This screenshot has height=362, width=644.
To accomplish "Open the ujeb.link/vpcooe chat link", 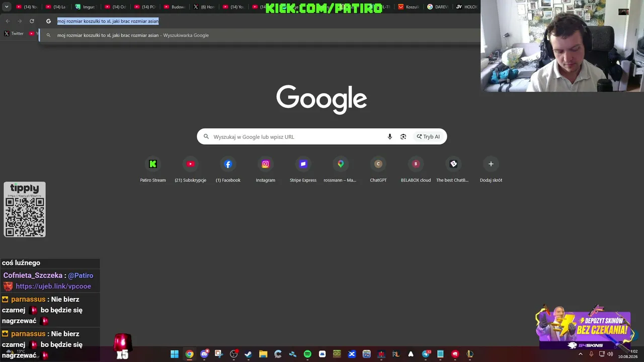I will click(53, 286).
